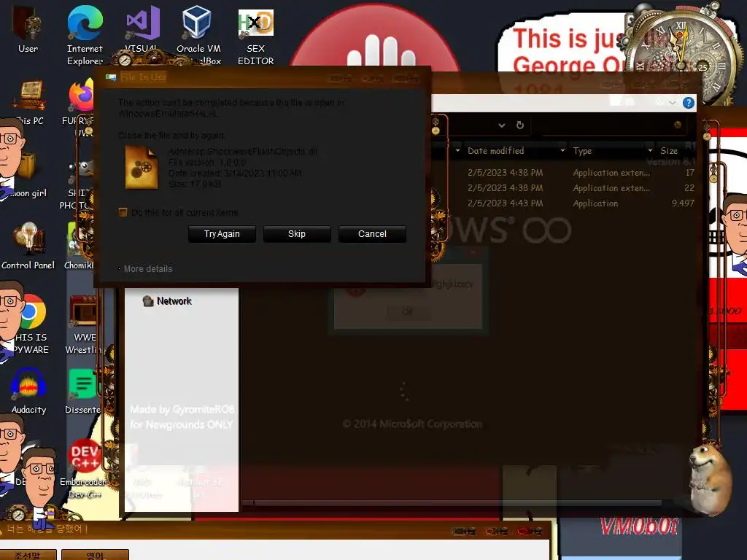Screen dimensions: 747x560
Task: Click the Try Again button
Action: tap(222, 234)
